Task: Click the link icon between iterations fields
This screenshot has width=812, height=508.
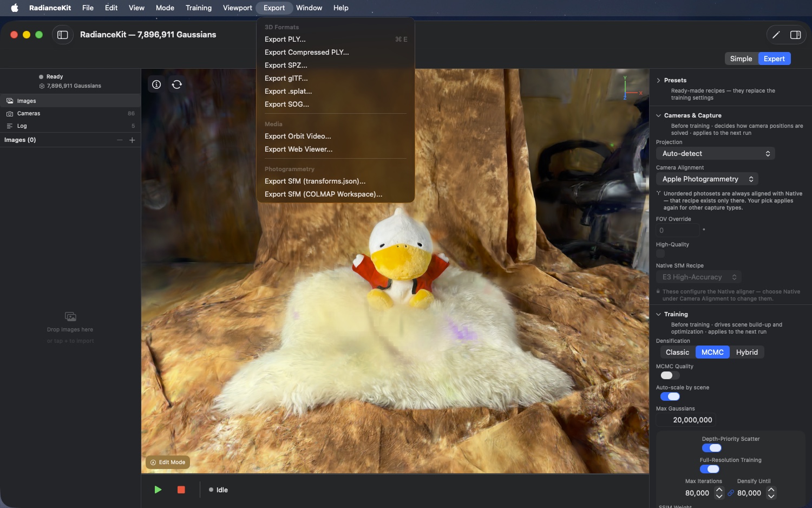Action: pos(731,493)
